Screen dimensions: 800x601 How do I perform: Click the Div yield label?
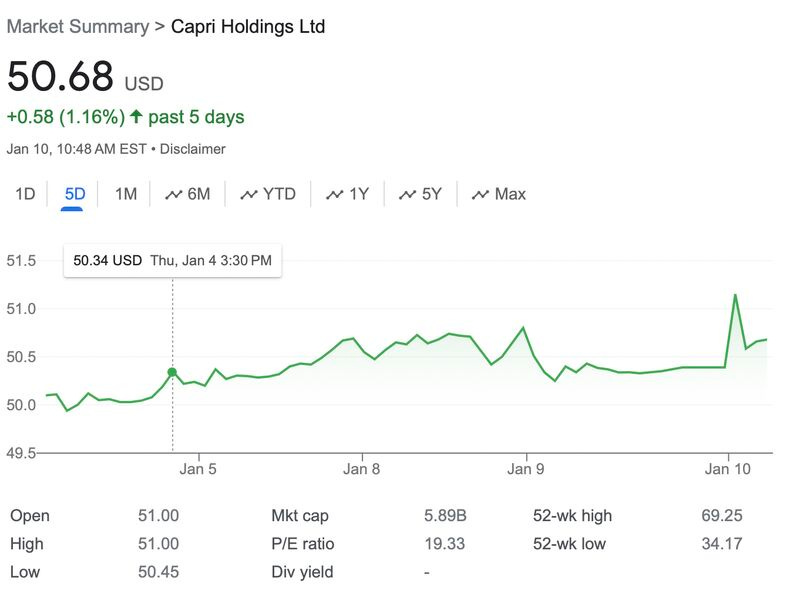click(302, 572)
